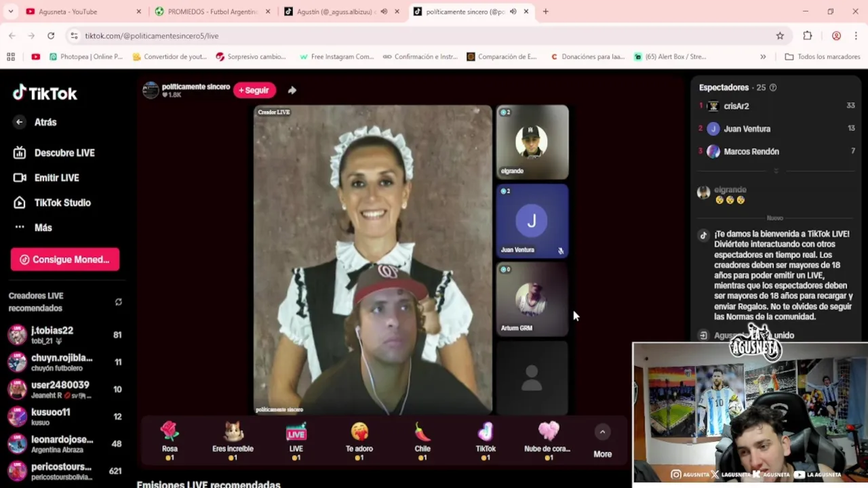
Task: Bookmark this page with star
Action: [780, 36]
